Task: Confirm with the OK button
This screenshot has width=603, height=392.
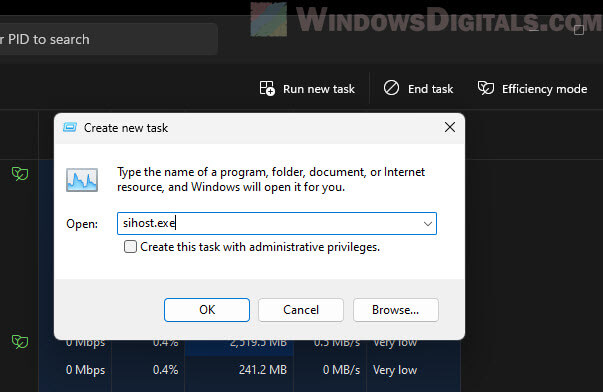Action: (207, 310)
